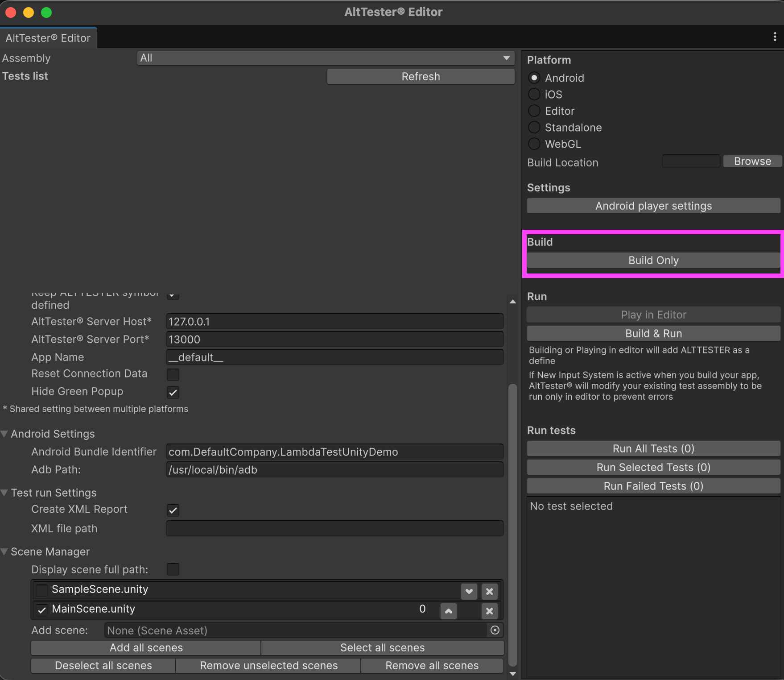Click the Build & Run button
Image resolution: width=784 pixels, height=680 pixels.
653,333
